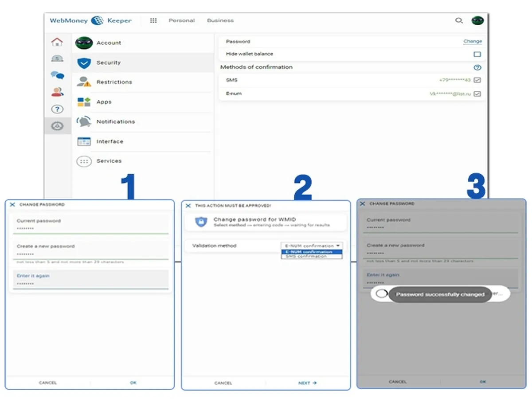This screenshot has width=532, height=399.
Task: Choose E-NUM confirmation option in list
Action: click(312, 252)
